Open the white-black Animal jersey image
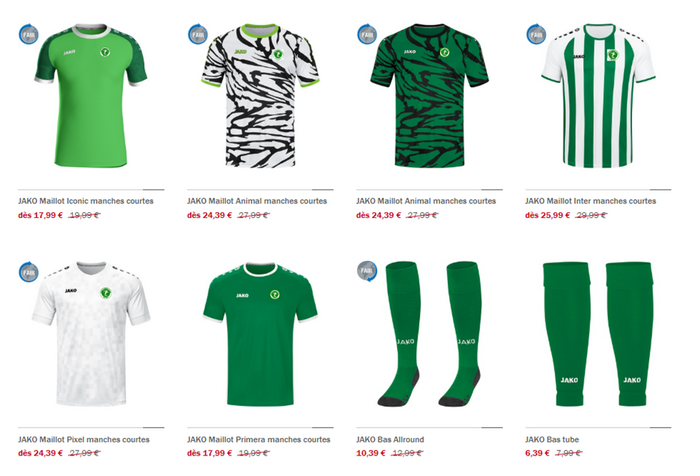Image resolution: width=700 pixels, height=476 pixels. [260, 96]
